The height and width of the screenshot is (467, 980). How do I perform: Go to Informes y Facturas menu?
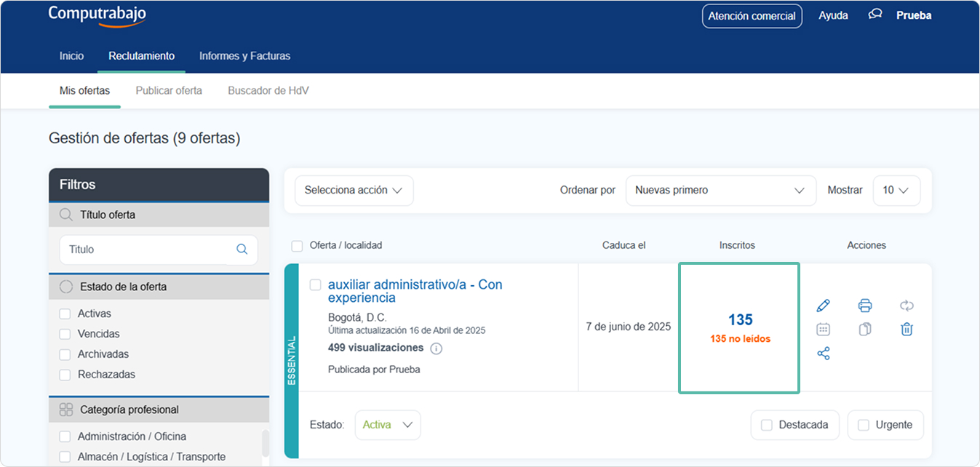[244, 56]
